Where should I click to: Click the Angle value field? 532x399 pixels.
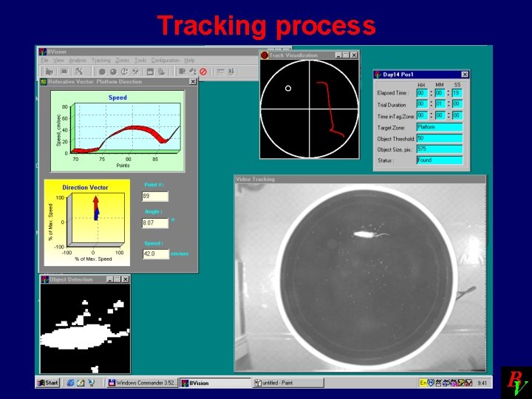[155, 223]
